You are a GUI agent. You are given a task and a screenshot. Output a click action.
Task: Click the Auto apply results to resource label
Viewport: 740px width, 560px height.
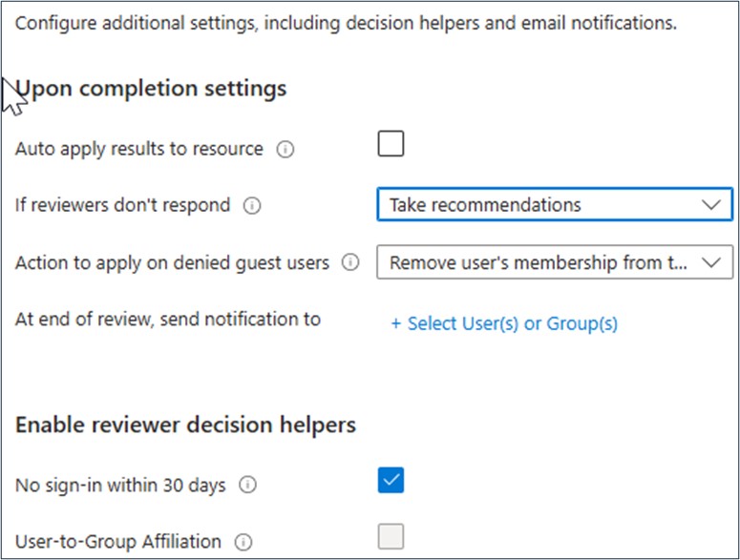(x=139, y=149)
